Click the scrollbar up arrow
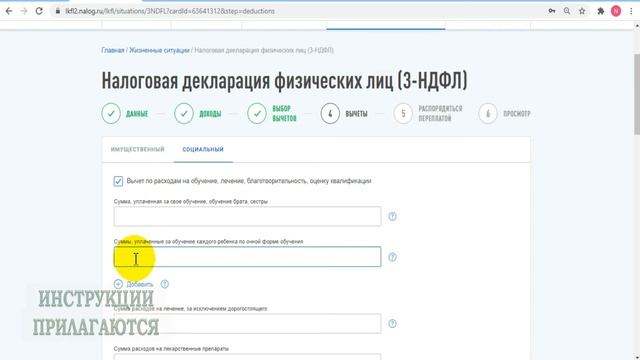This screenshot has width=640, height=360. point(637,26)
